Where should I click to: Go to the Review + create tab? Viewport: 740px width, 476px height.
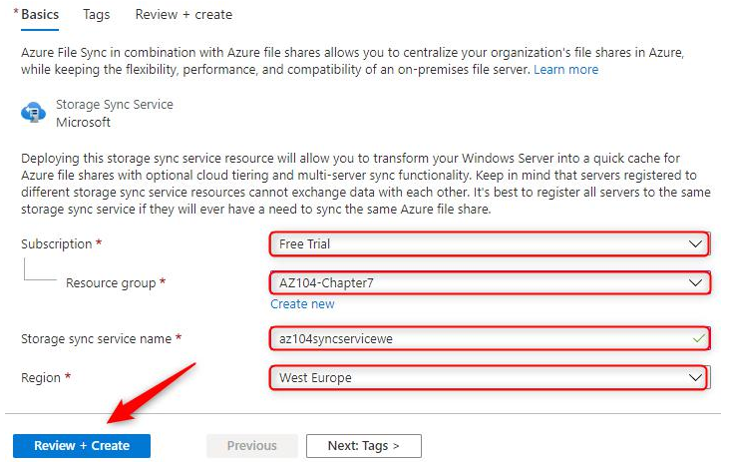(184, 15)
